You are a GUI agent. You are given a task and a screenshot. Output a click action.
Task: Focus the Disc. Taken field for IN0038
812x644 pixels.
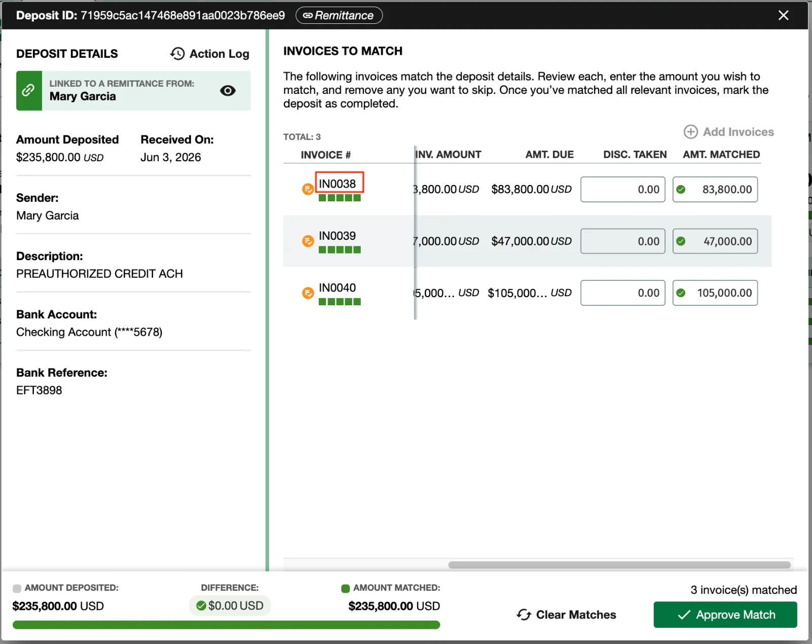click(x=623, y=189)
